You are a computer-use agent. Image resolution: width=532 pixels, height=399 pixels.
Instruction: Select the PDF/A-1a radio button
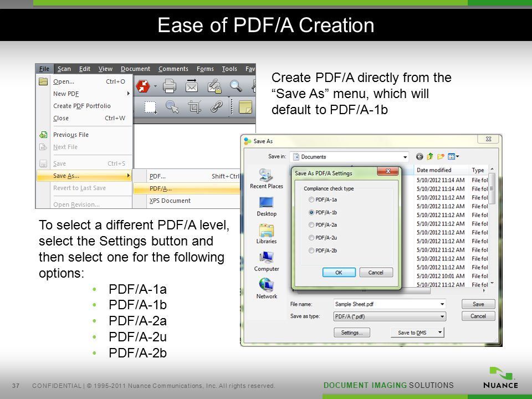click(311, 199)
